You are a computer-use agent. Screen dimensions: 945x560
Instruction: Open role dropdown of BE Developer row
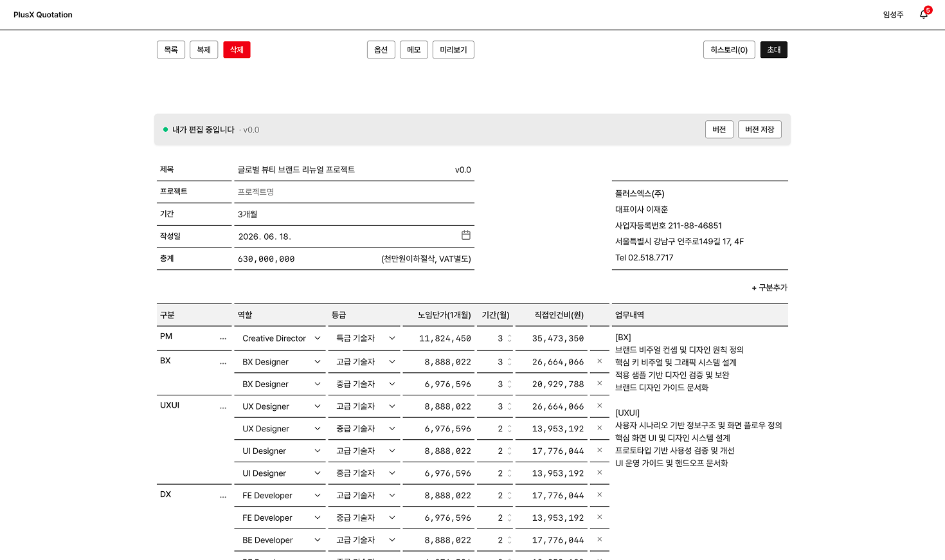pyautogui.click(x=280, y=540)
